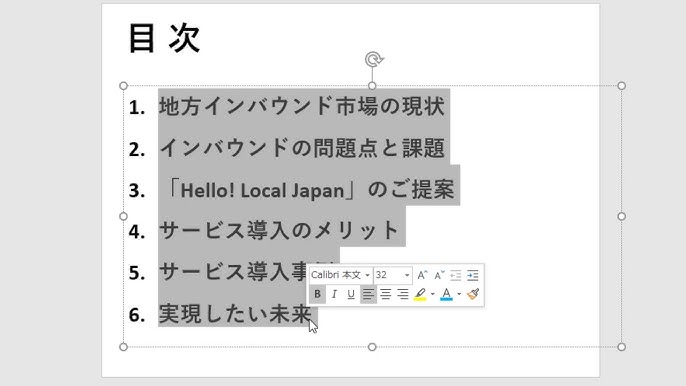
Task: Open the font color dropdown arrow
Action: pos(459,294)
